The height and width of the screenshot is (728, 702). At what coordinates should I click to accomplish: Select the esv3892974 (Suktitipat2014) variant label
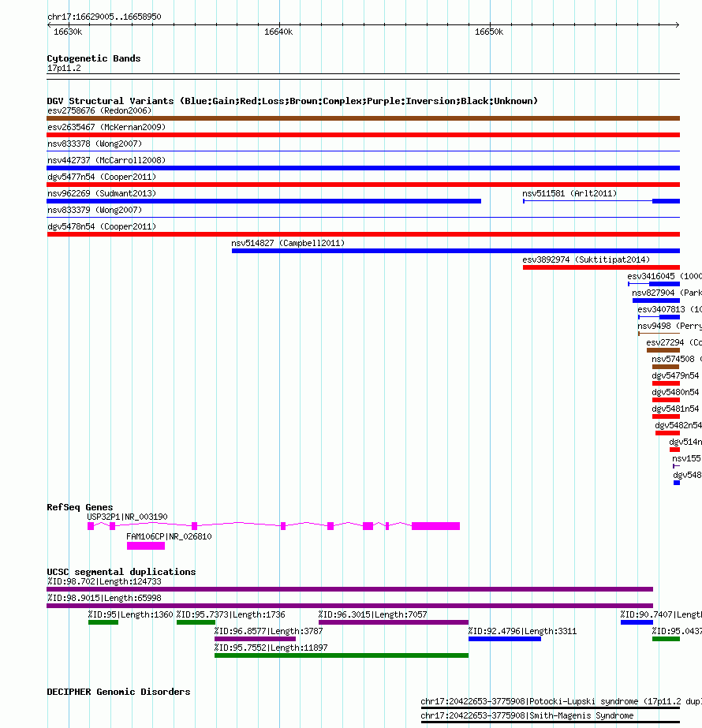pos(586,259)
